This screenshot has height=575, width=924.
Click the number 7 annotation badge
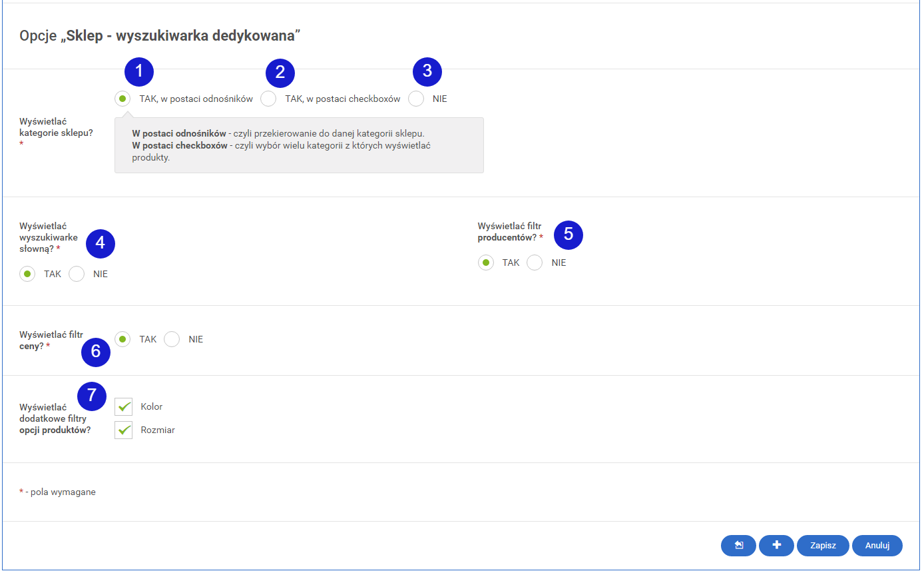[92, 396]
